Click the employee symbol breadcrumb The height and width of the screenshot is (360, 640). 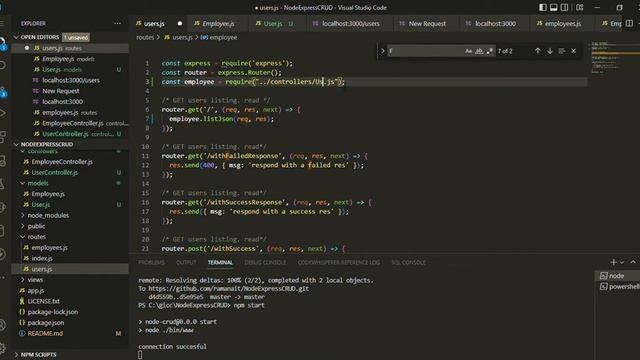[219, 38]
